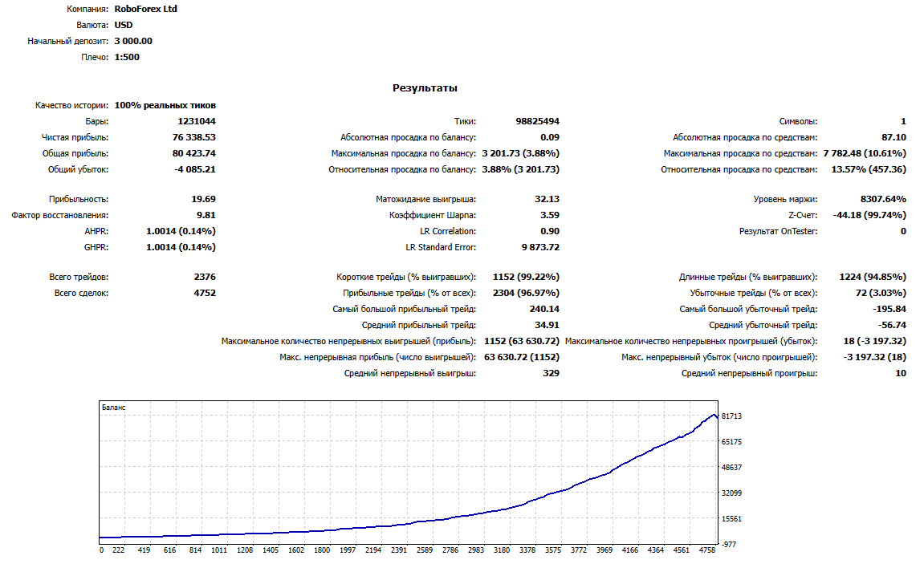Click average profit trade value 34.91

(547, 325)
